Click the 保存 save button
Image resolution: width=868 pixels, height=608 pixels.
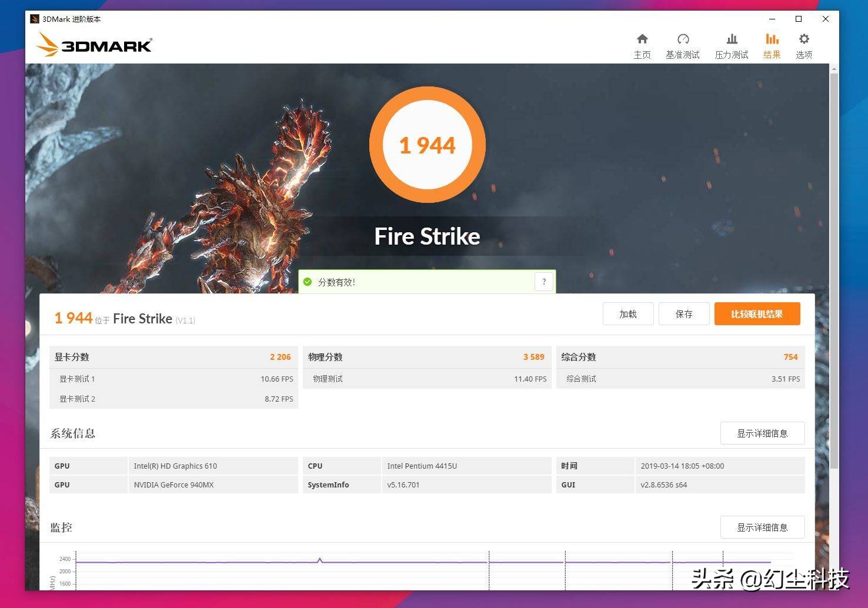[x=684, y=313]
